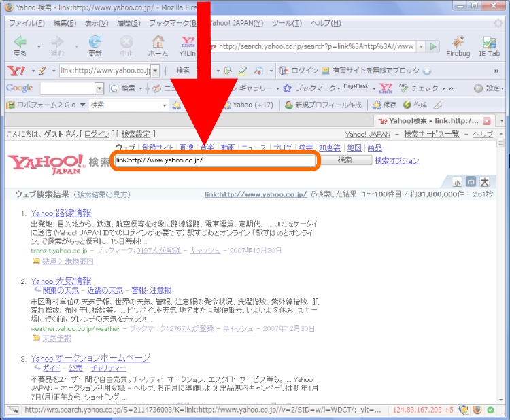Open the 検索サービス一覧 link
This screenshot has width=510, height=420.
(x=432, y=134)
